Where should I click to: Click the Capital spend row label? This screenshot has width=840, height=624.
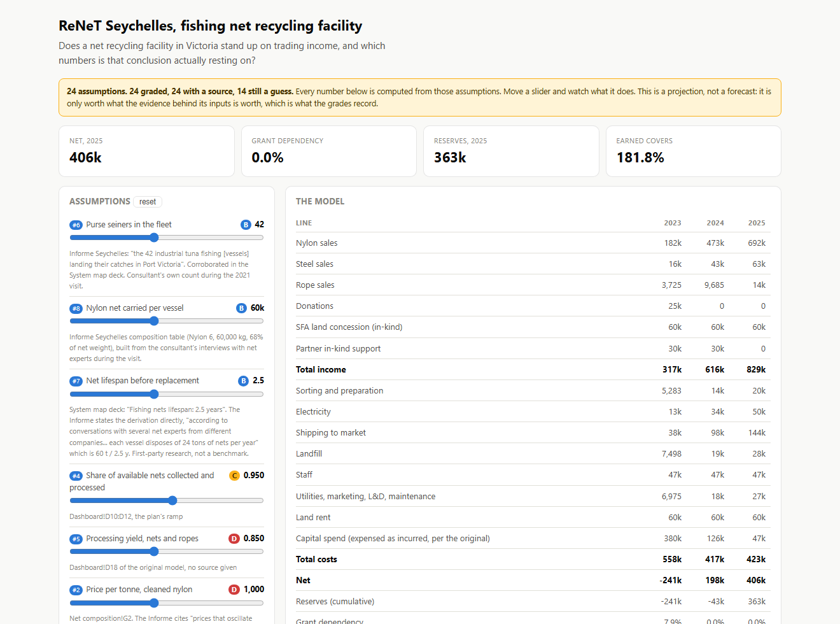[x=393, y=539]
